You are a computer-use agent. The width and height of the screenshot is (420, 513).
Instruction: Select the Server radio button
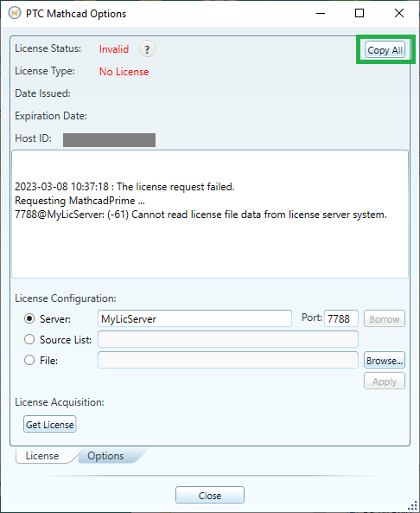click(29, 318)
